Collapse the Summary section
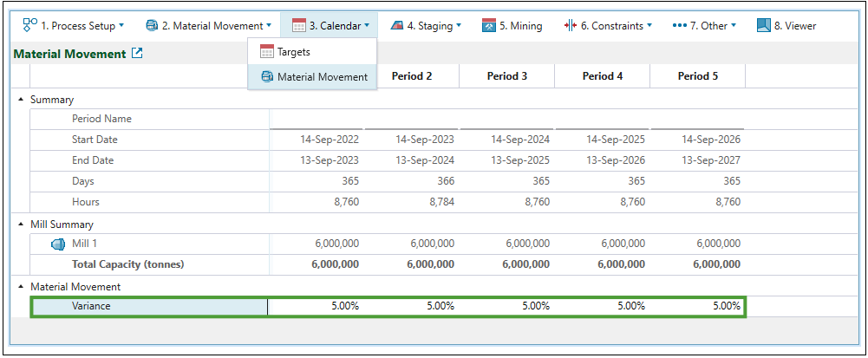Screen dimensions: 868x358 point(21,100)
